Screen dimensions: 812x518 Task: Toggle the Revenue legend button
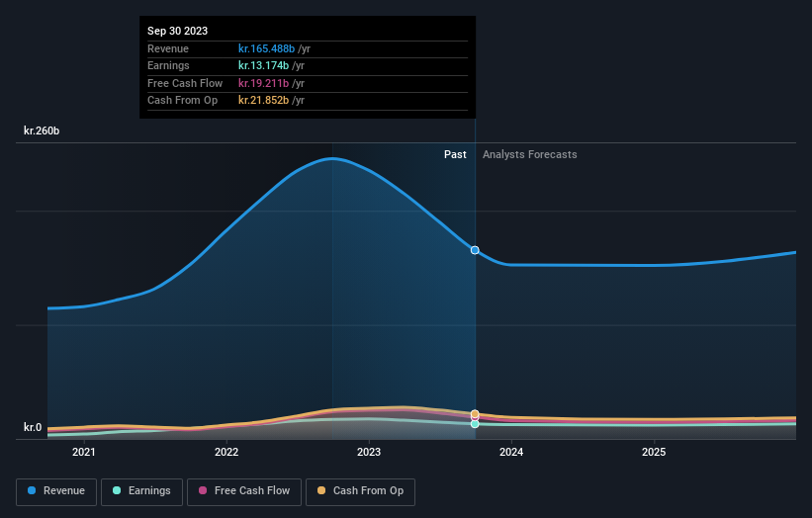(x=56, y=491)
